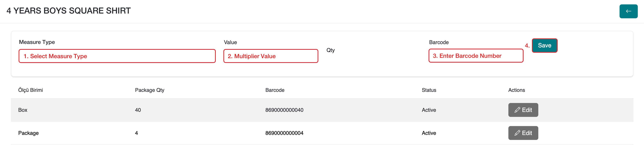Click the Package Qty column header
The height and width of the screenshot is (150, 644).
coord(149,90)
